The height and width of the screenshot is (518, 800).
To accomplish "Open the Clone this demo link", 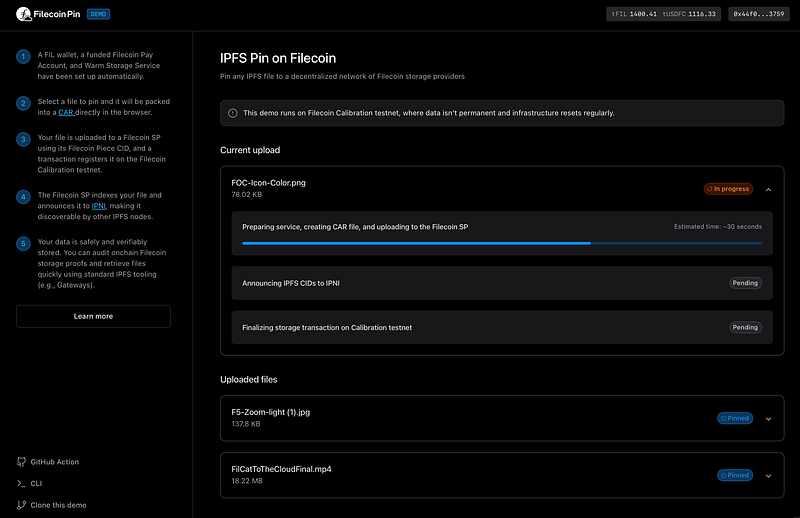I will coord(58,505).
